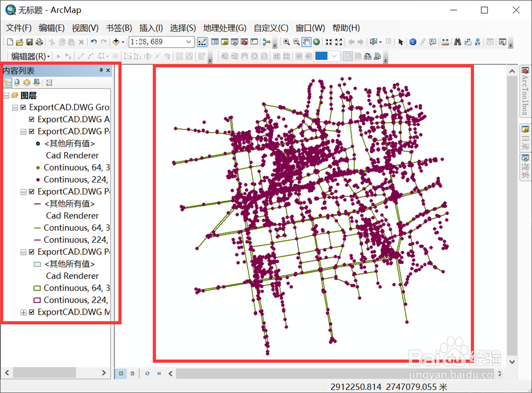Image resolution: width=532 pixels, height=393 pixels.
Task: Collapse the ExportCAD.DWG Point layer legend
Action: click(24, 132)
